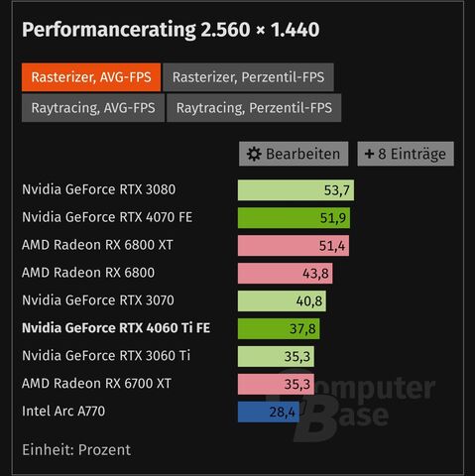Click the Nvidia GeForce RTX 4060 Ti FE label
Image resolution: width=475 pixels, height=476 pixels.
point(116,328)
